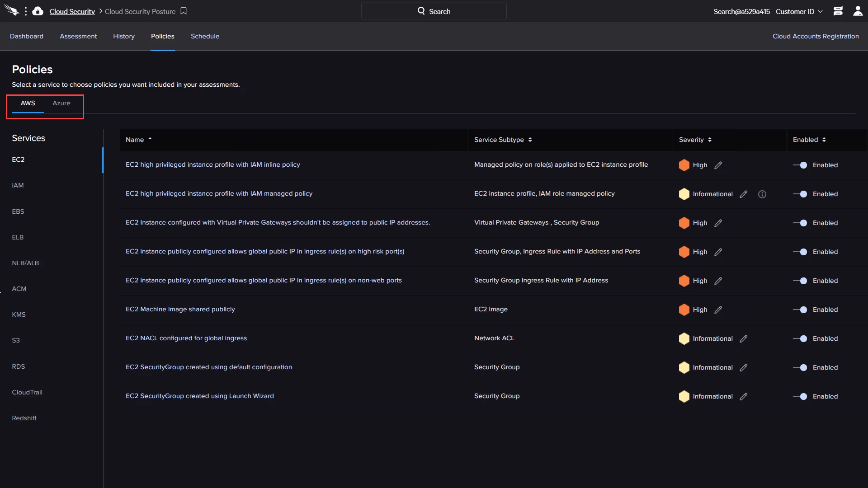Open EC2 SecurityGroup created using Launch Wizard
Viewport: 868px width, 488px height.
click(x=200, y=396)
